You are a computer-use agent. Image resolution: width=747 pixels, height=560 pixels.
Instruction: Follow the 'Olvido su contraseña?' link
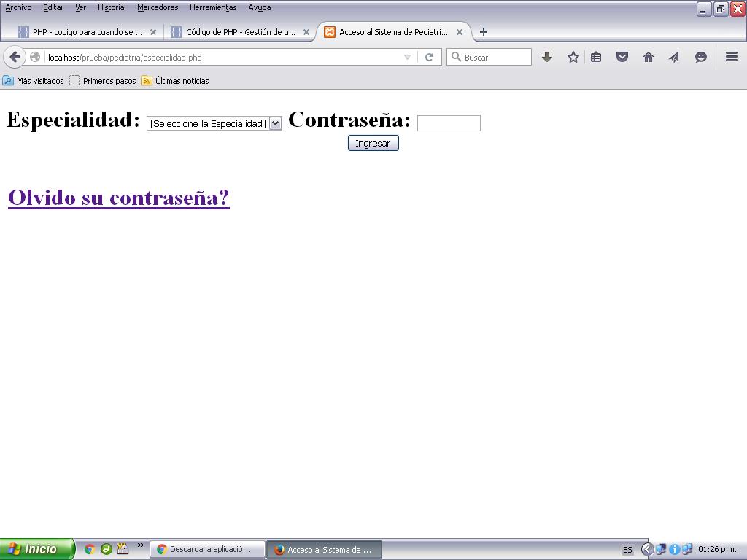pyautogui.click(x=119, y=197)
